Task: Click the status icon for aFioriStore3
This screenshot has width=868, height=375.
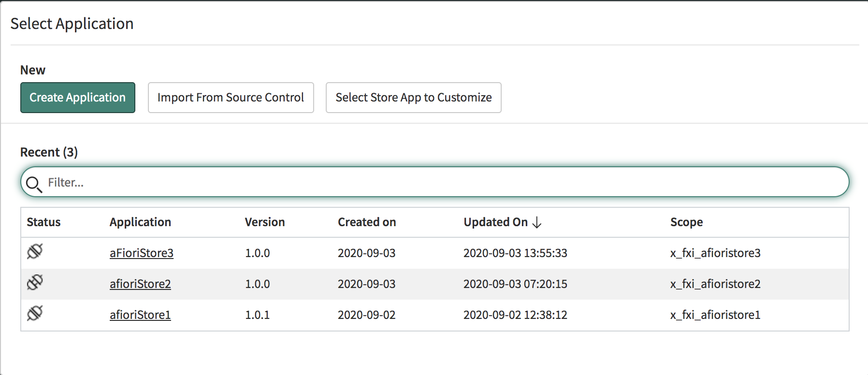Action: coord(35,251)
